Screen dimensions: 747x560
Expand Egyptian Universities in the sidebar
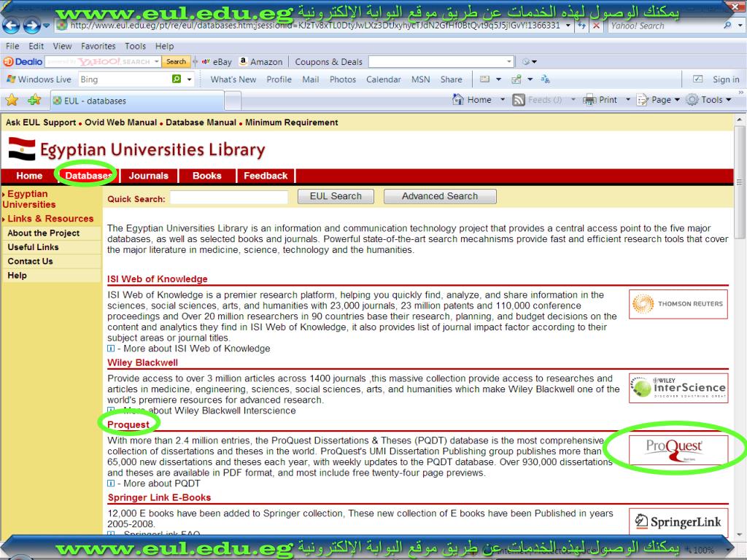pos(28,199)
